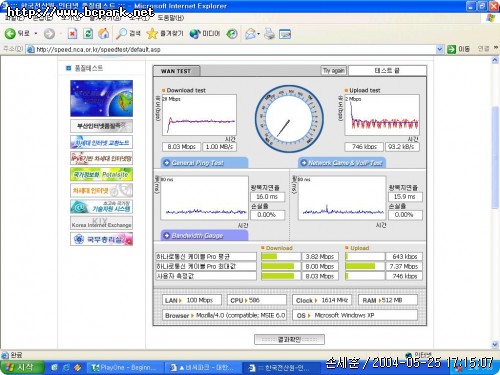Launch Internet Explorer from quick launch
The width and height of the screenshot is (500, 375).
tap(66, 368)
